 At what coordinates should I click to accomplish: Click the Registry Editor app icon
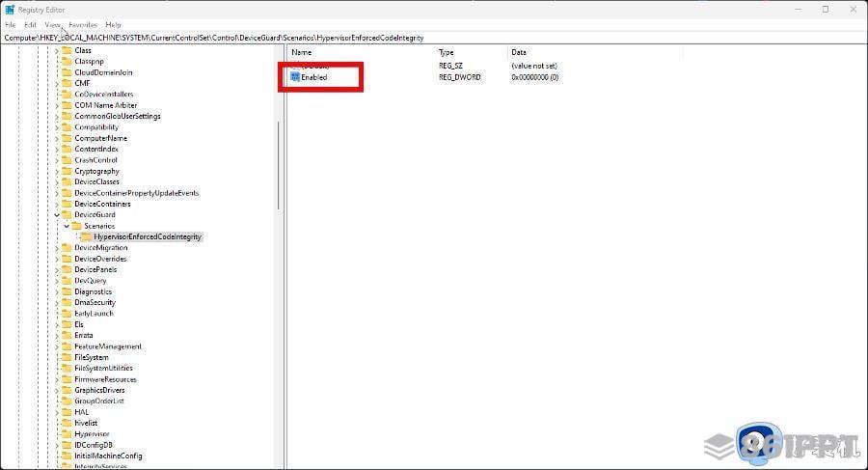10,10
